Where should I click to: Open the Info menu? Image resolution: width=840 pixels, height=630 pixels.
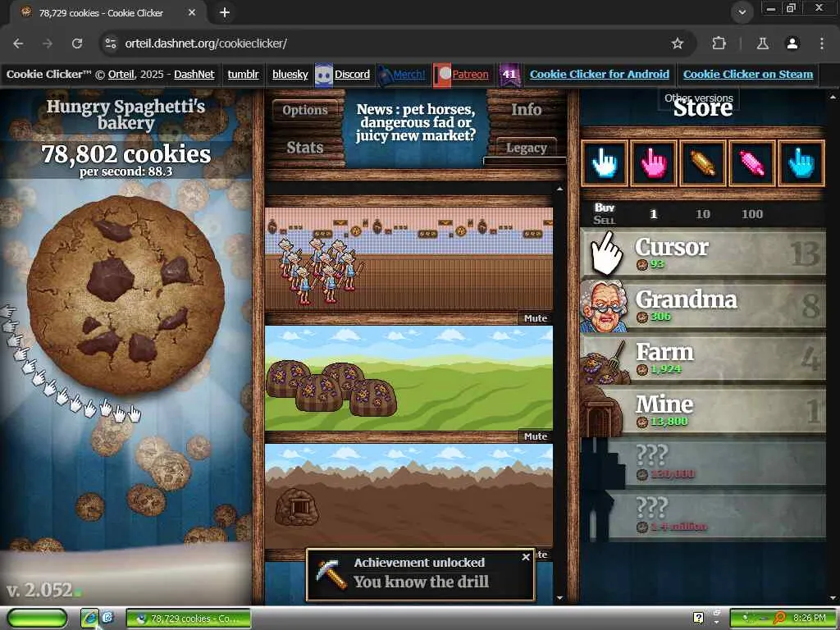[526, 109]
